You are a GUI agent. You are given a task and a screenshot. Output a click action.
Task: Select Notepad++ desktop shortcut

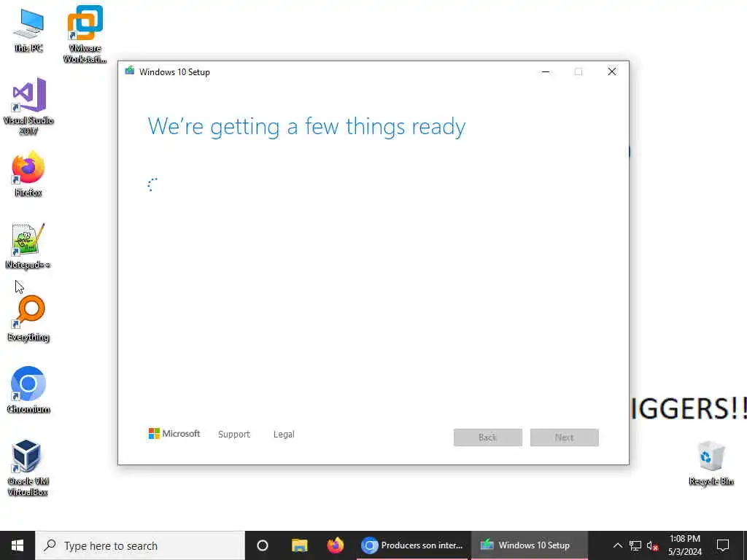pyautogui.click(x=28, y=246)
